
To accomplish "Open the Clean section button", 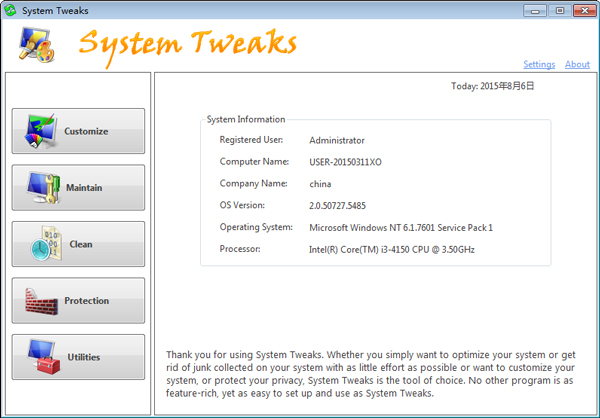I will (78, 244).
